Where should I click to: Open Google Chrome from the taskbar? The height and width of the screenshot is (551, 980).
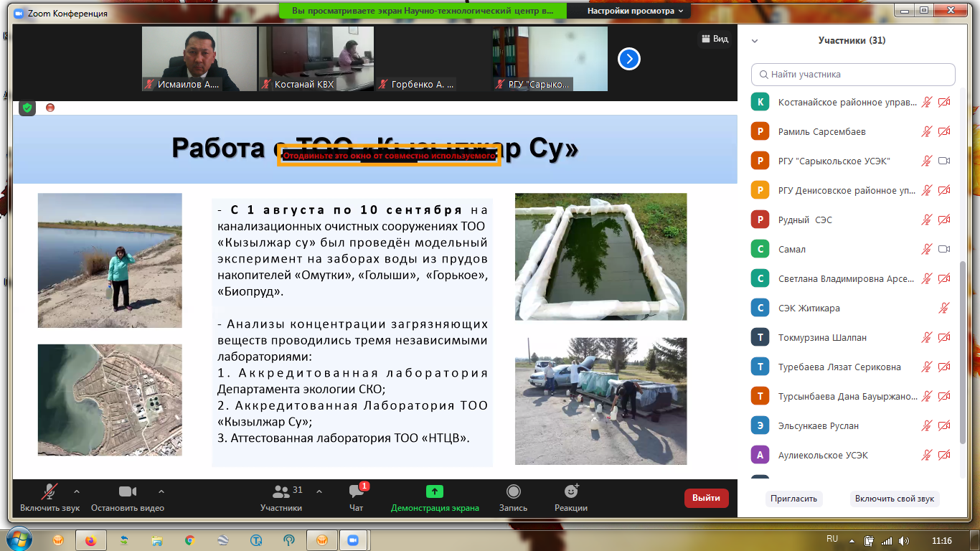point(189,540)
